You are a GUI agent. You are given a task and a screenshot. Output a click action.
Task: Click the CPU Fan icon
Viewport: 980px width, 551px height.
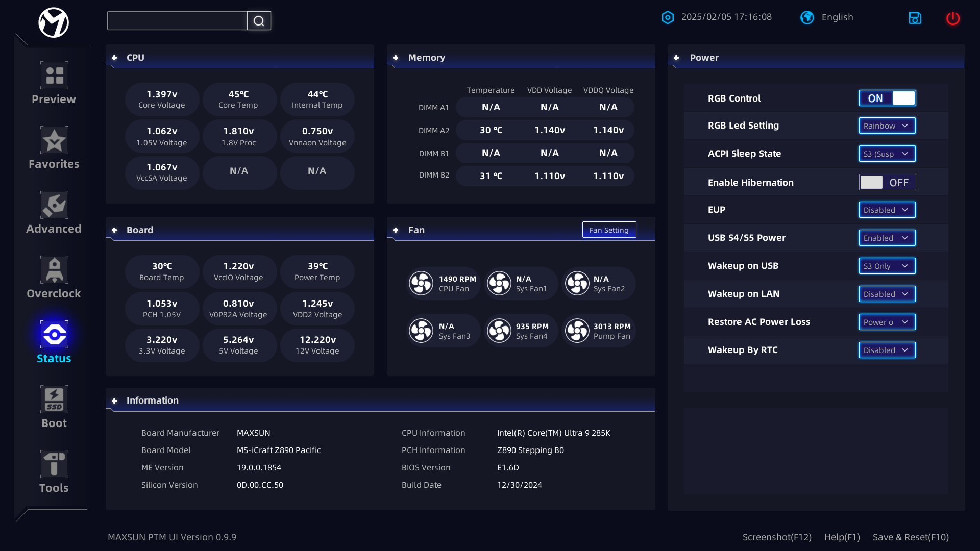point(422,284)
